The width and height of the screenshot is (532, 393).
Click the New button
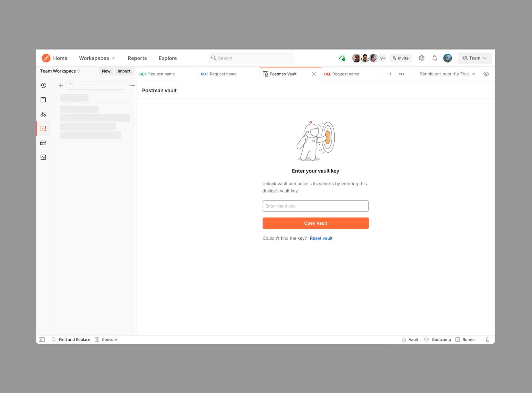(106, 71)
